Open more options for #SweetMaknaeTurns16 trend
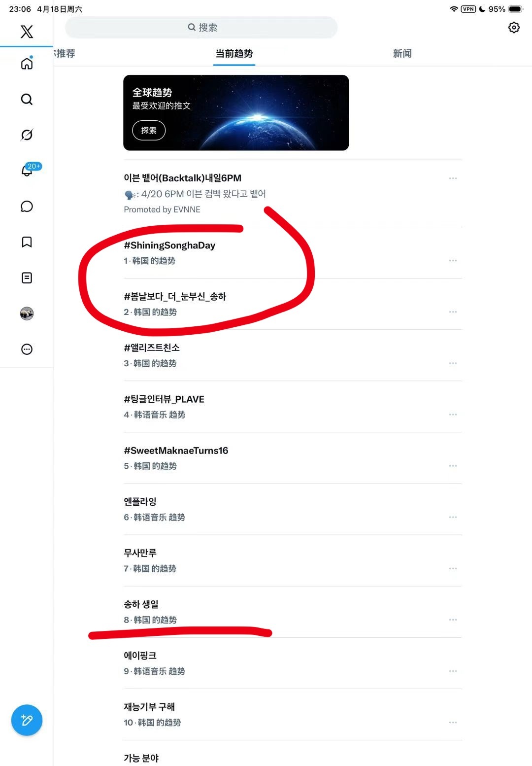 (452, 465)
